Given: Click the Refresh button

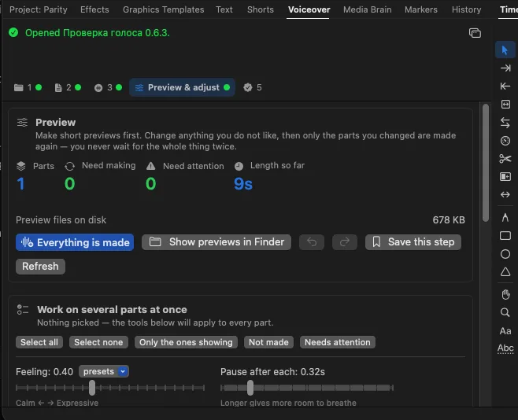Looking at the screenshot, I should tap(40, 267).
